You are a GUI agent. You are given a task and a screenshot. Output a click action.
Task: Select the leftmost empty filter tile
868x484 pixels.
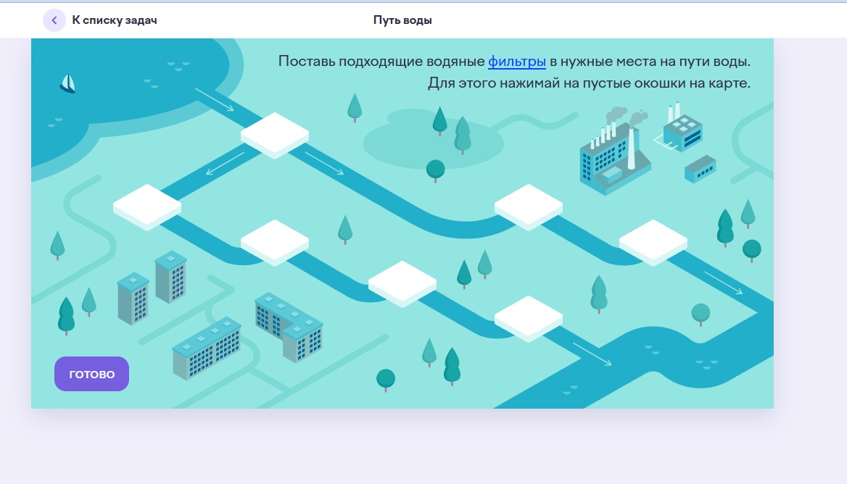[147, 204]
